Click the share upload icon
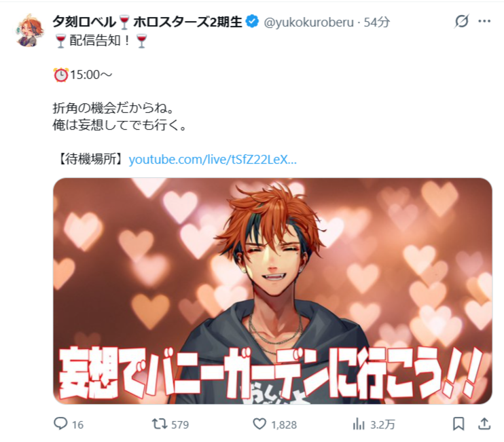 484,424
